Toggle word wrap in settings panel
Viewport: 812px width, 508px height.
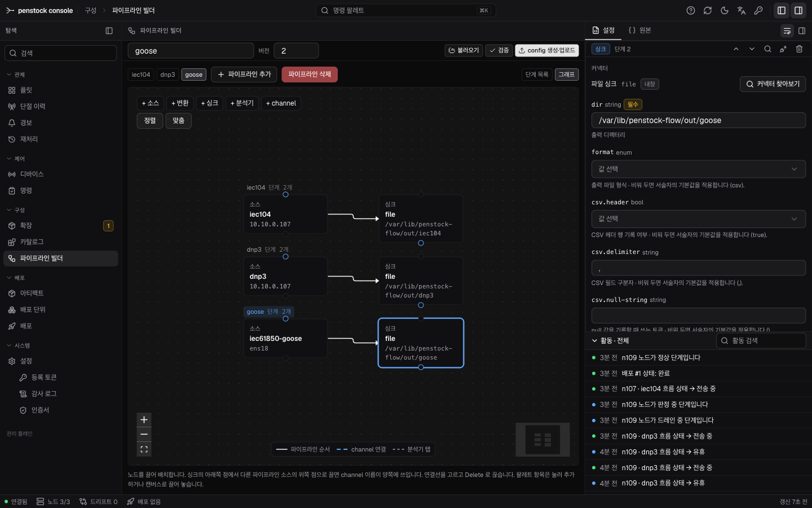point(787,30)
